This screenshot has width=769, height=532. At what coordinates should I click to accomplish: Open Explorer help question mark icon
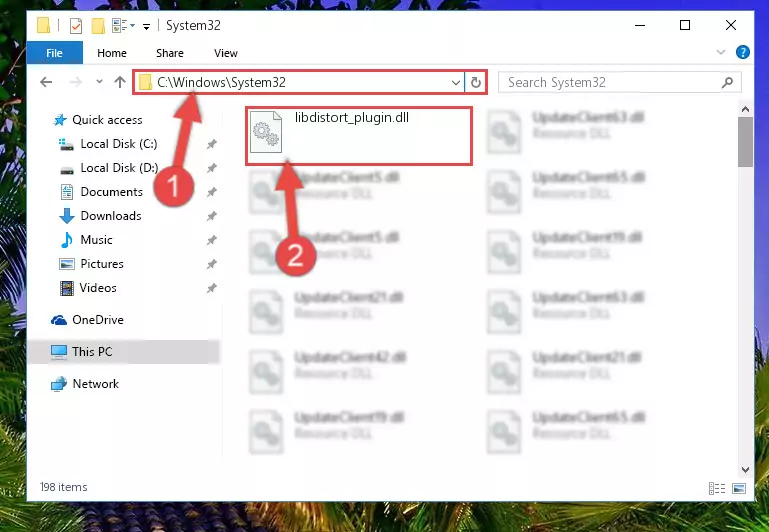pyautogui.click(x=743, y=52)
